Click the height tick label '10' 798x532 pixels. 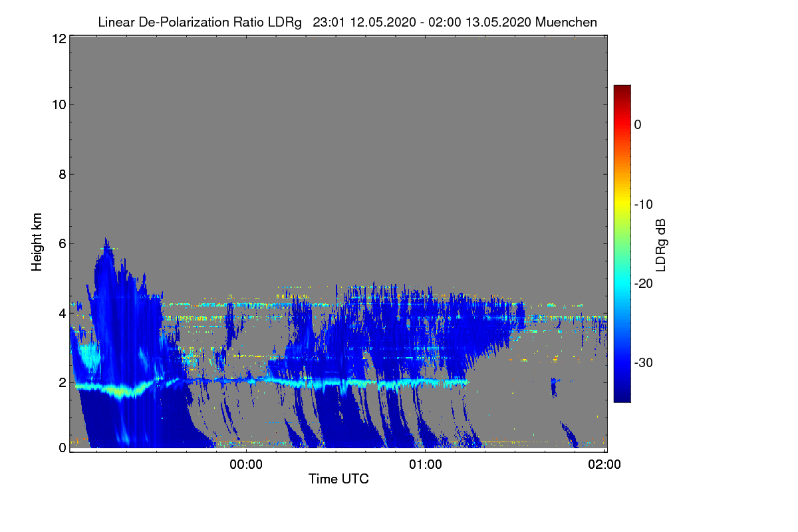click(59, 104)
